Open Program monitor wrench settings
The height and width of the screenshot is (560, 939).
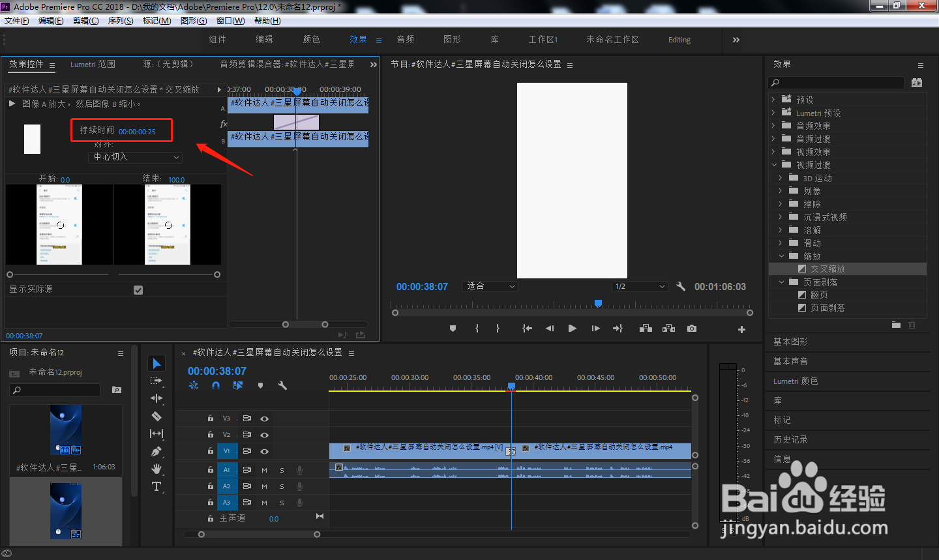tap(681, 286)
